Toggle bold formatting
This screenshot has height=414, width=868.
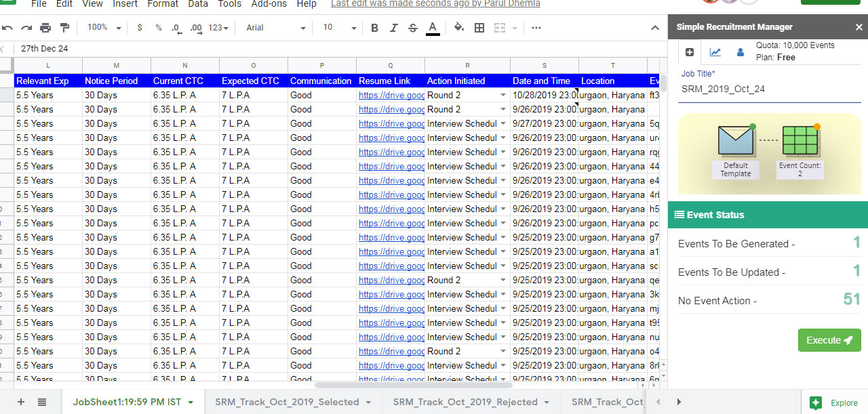[374, 28]
